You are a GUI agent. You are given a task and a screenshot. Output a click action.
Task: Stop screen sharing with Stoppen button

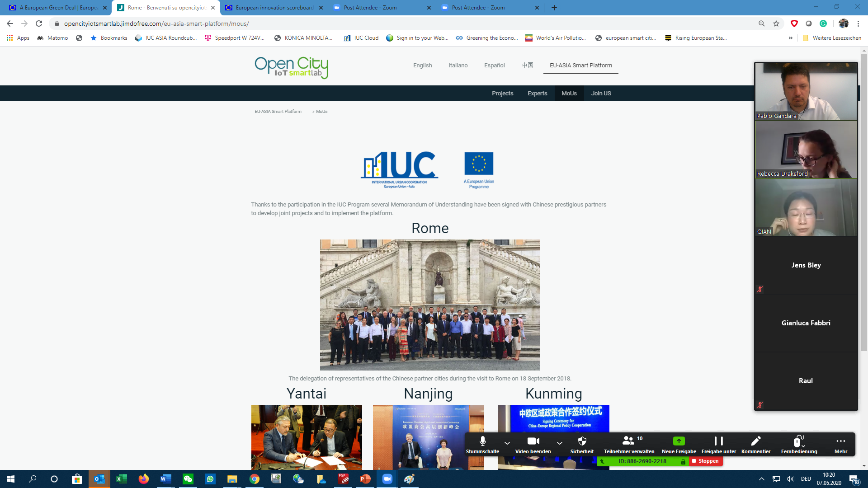pos(705,461)
